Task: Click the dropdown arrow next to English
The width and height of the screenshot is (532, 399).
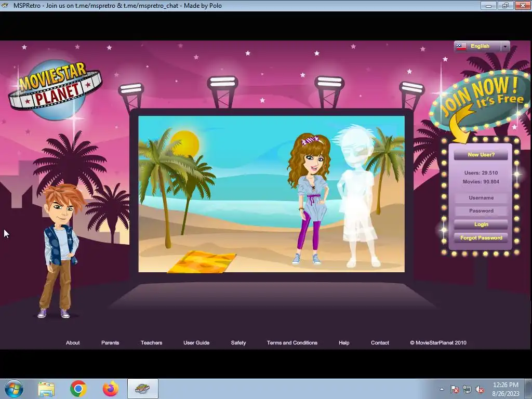Action: [x=505, y=46]
